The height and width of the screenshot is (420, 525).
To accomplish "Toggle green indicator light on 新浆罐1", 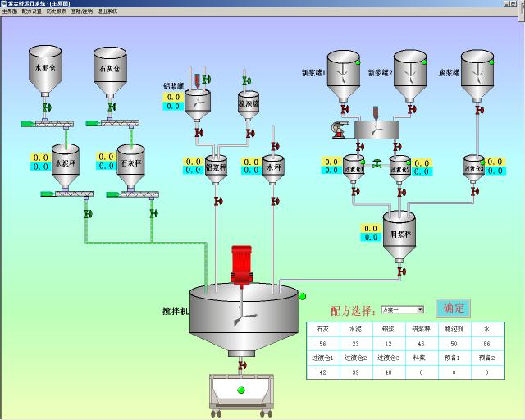I will (358, 62).
